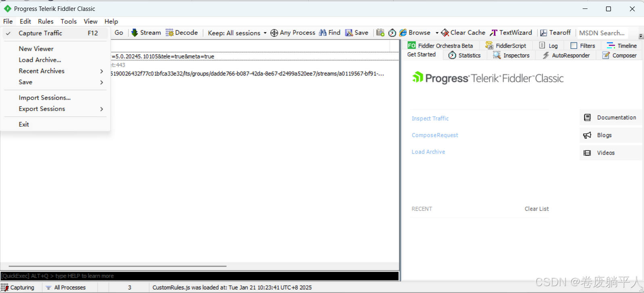Open the Tools menu

click(69, 21)
